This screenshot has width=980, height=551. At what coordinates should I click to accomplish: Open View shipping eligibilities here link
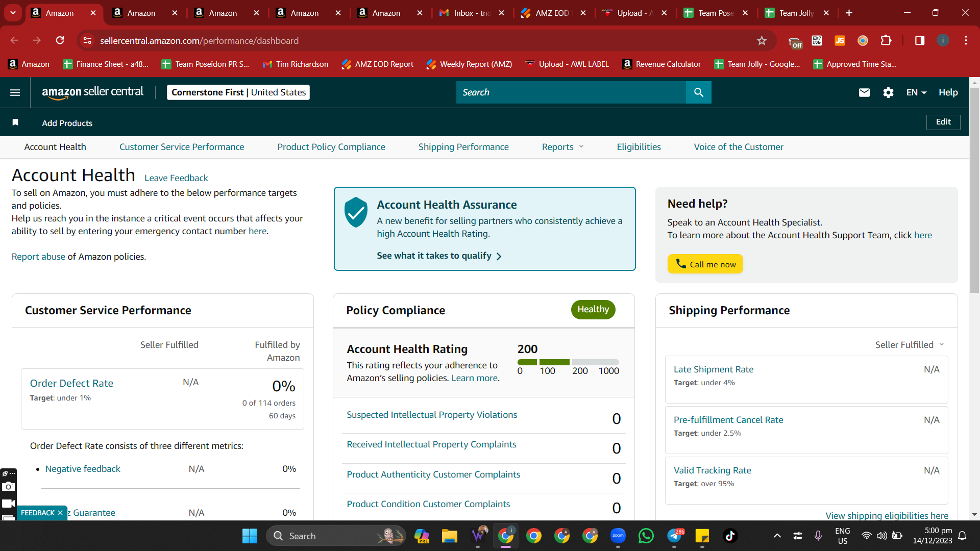coord(887,515)
